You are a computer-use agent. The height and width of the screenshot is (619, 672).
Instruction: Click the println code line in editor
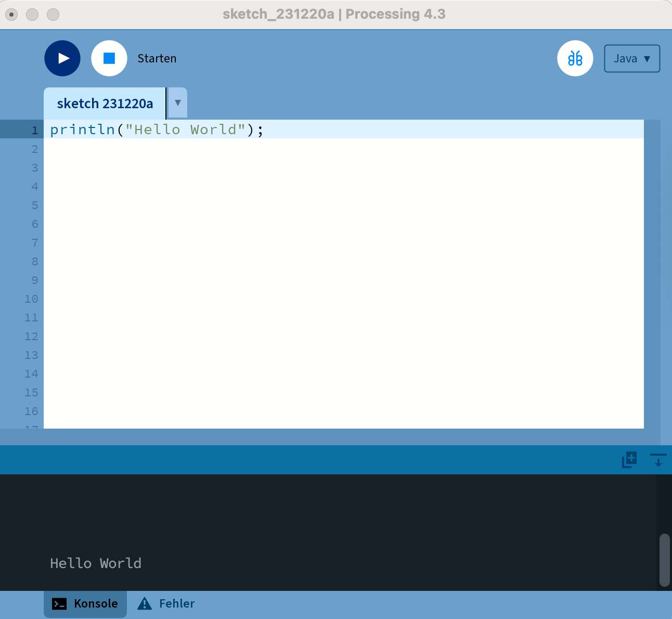click(344, 130)
